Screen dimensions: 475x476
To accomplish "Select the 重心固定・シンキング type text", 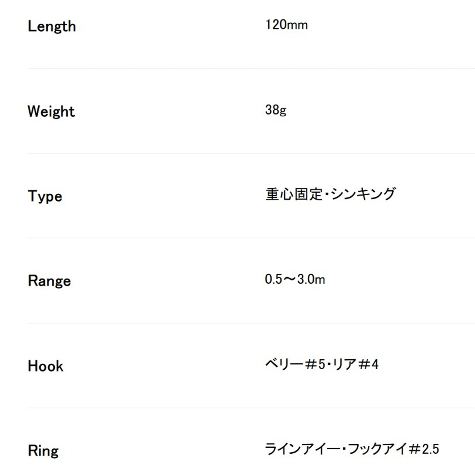I will (330, 194).
